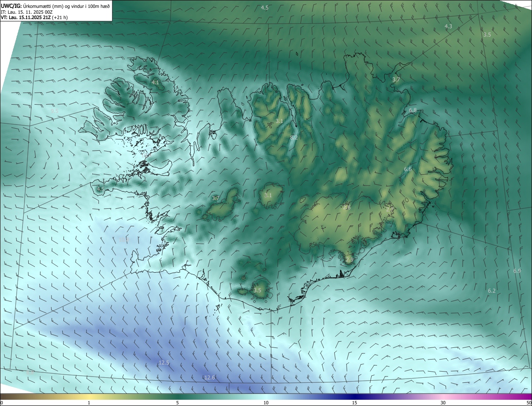
Task: Click the 12.6 value label
Action: tap(210, 377)
